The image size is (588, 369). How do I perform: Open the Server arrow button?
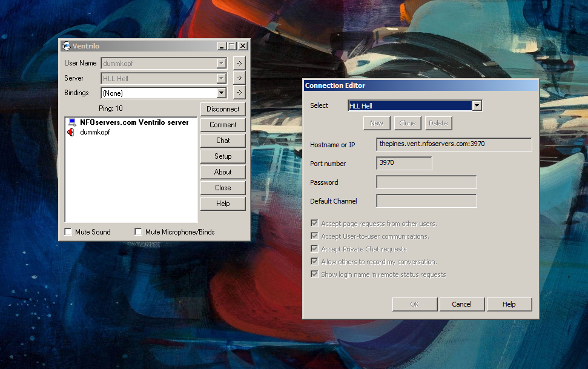[x=239, y=78]
